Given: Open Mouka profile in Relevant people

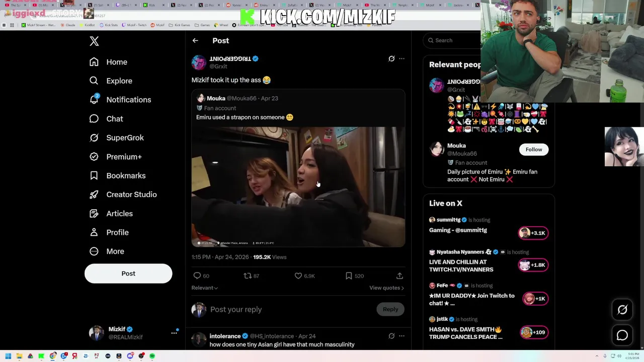Looking at the screenshot, I should [456, 145].
